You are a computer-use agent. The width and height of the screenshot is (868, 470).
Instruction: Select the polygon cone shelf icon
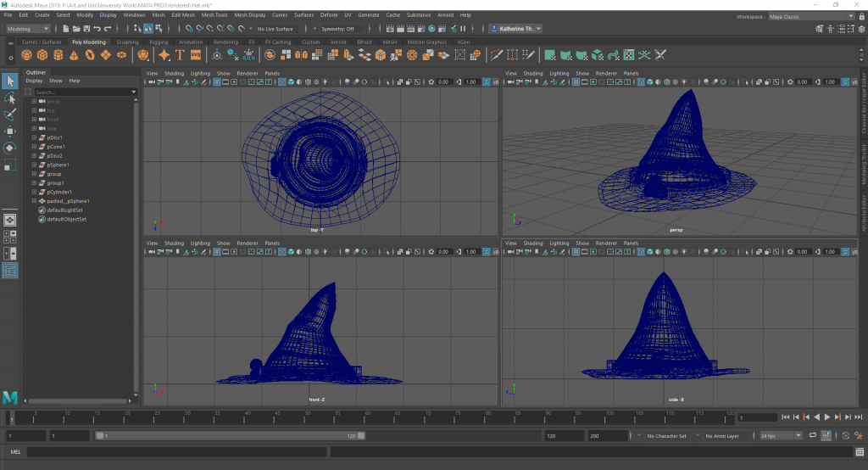pos(75,55)
